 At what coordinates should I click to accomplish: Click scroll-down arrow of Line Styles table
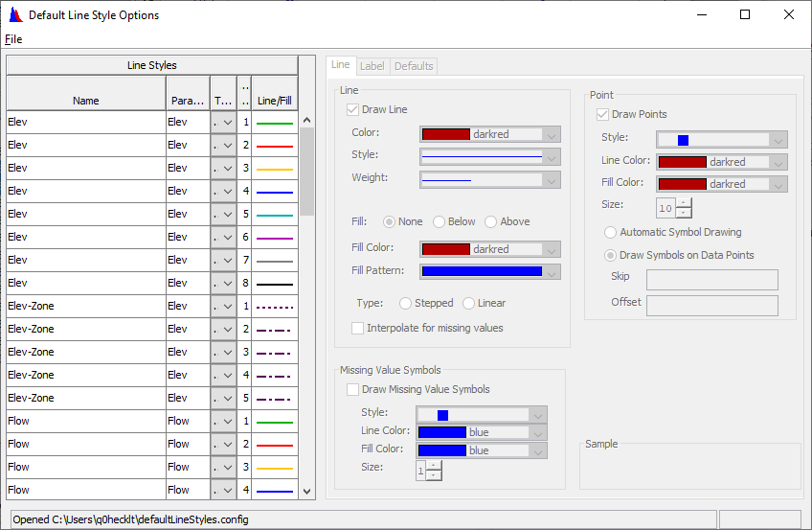(307, 491)
